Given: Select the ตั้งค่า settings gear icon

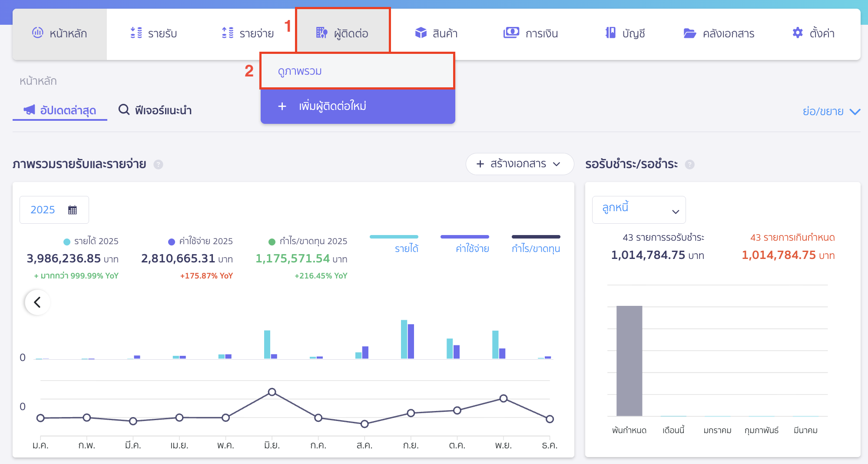Looking at the screenshot, I should pos(798,32).
